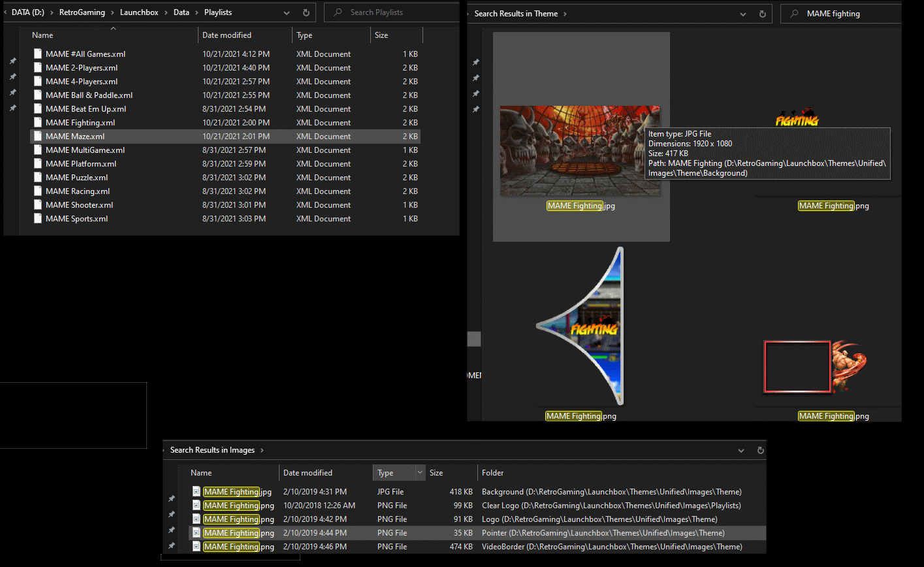Screen dimensions: 924x567
Task: Click the MAME fighting search field
Action: (x=841, y=14)
